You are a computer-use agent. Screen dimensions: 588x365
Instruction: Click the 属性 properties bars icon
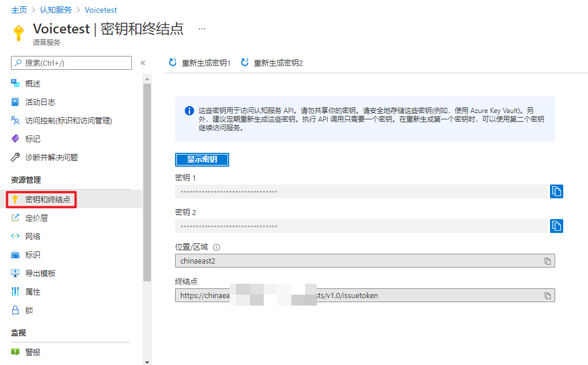tap(16, 291)
